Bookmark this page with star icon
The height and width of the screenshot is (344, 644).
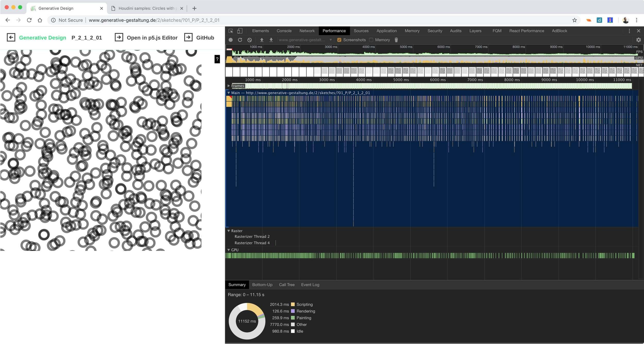[x=574, y=20]
